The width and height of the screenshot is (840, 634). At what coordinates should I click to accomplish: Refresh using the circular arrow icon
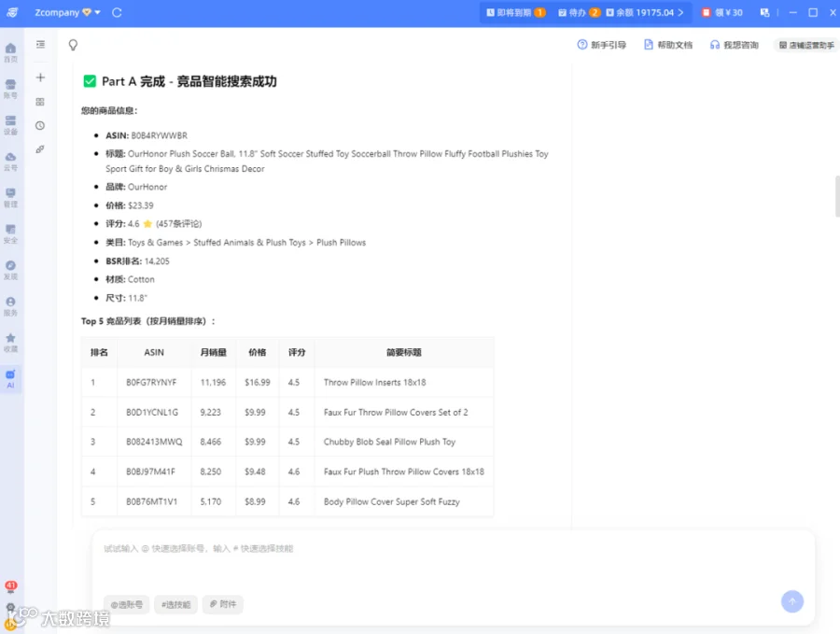coord(117,12)
